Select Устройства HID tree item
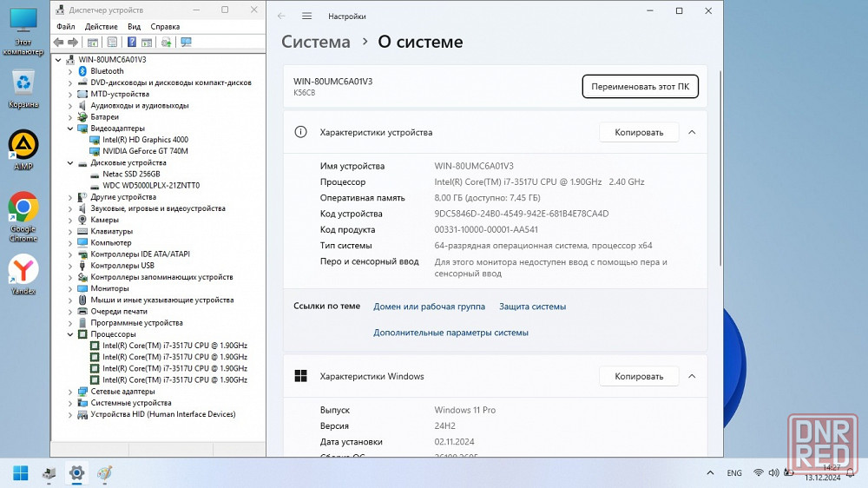Image resolution: width=868 pixels, height=488 pixels. tap(163, 414)
